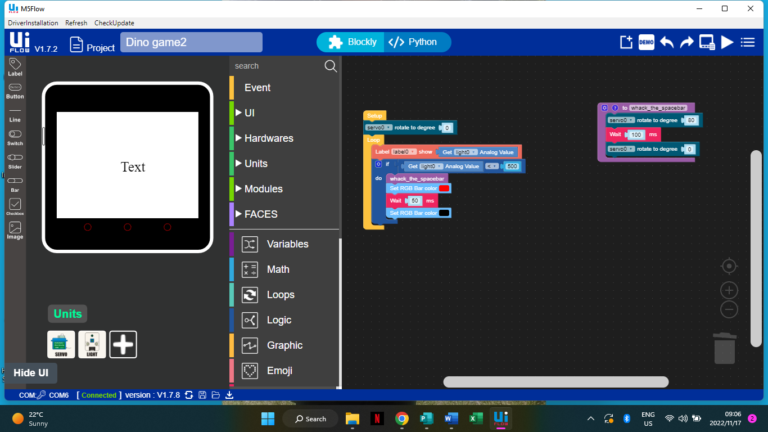
Task: Run the program with the play icon
Action: pyautogui.click(x=727, y=42)
